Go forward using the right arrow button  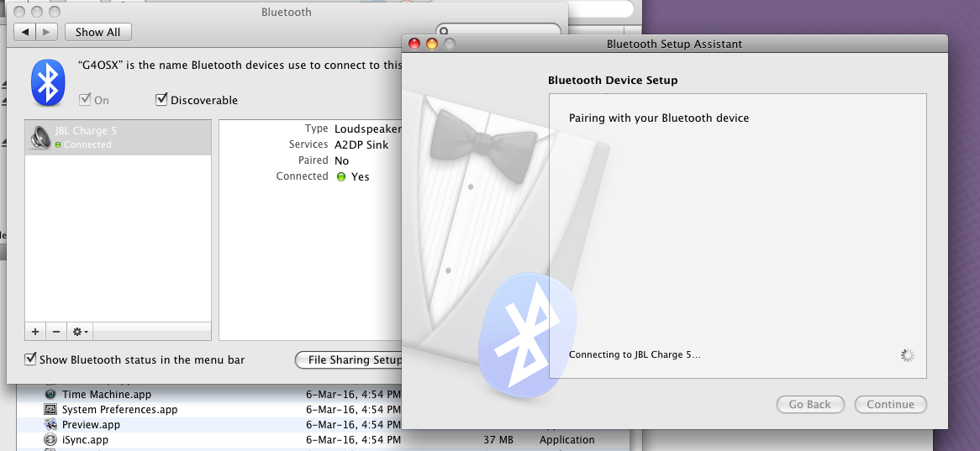pyautogui.click(x=46, y=32)
